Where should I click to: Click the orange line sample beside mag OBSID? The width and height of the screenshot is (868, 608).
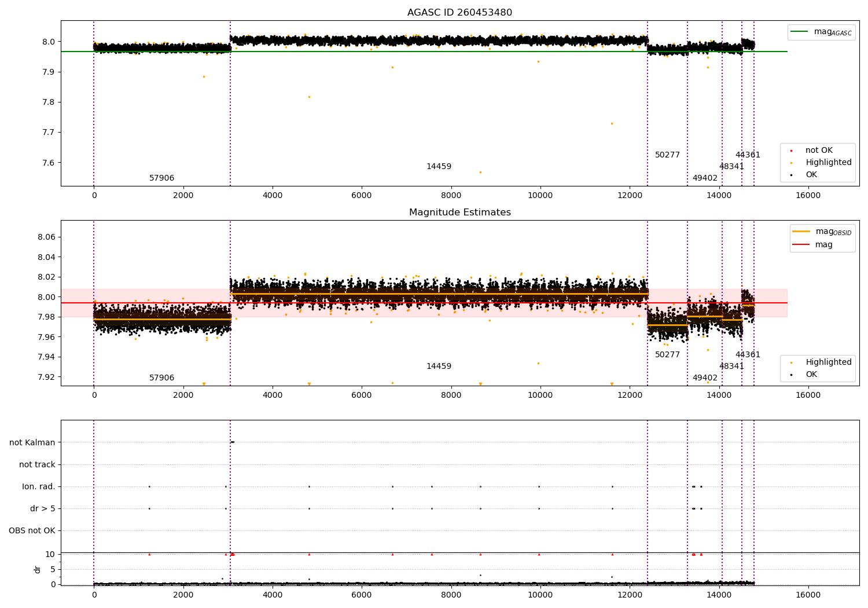(801, 232)
